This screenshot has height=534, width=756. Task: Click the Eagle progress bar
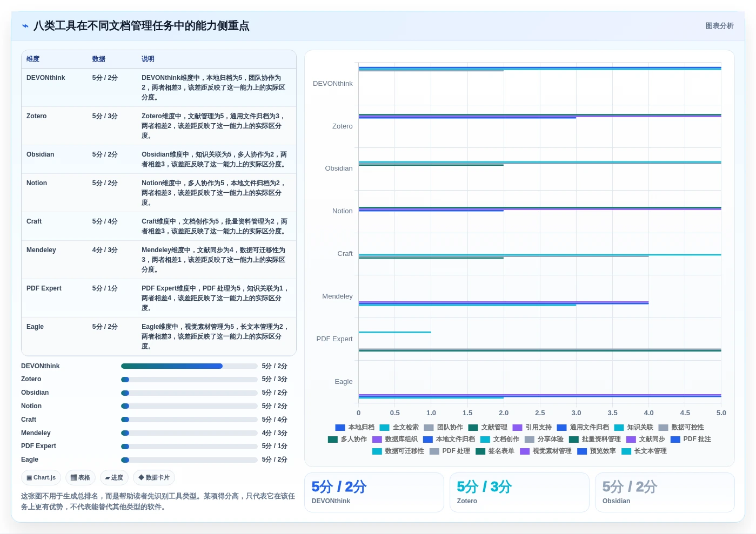click(189, 460)
